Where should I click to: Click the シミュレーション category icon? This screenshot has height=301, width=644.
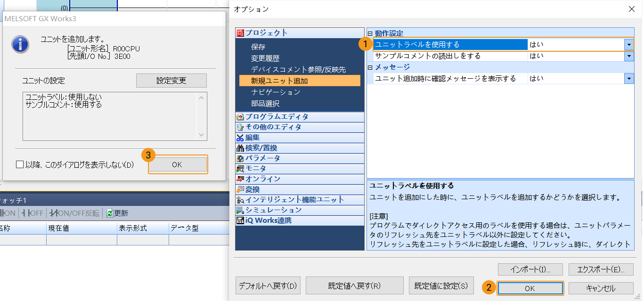click(240, 210)
